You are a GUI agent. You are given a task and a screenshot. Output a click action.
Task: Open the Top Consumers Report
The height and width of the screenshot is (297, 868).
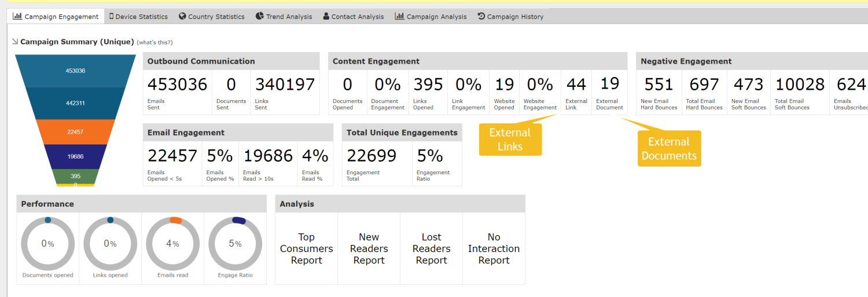coord(306,249)
